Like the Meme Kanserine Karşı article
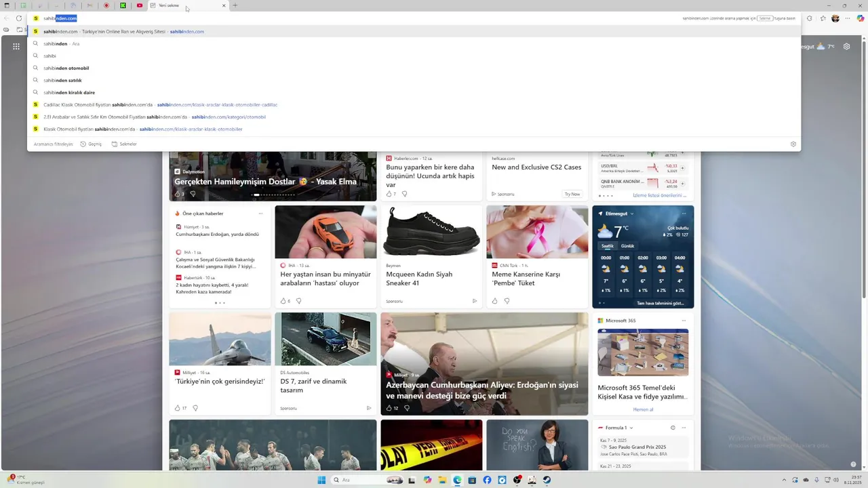This screenshot has height=488, width=868. coord(494,301)
